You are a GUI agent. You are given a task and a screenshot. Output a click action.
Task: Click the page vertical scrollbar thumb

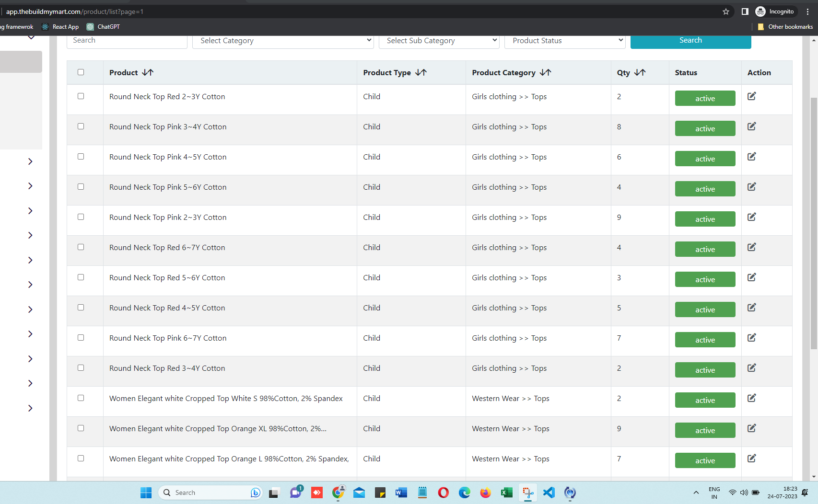(814, 223)
